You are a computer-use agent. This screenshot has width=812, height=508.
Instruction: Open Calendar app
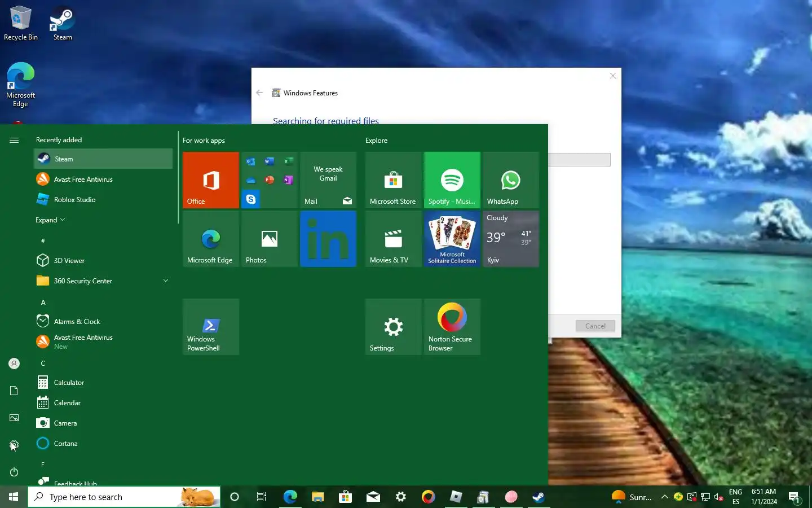103,402
